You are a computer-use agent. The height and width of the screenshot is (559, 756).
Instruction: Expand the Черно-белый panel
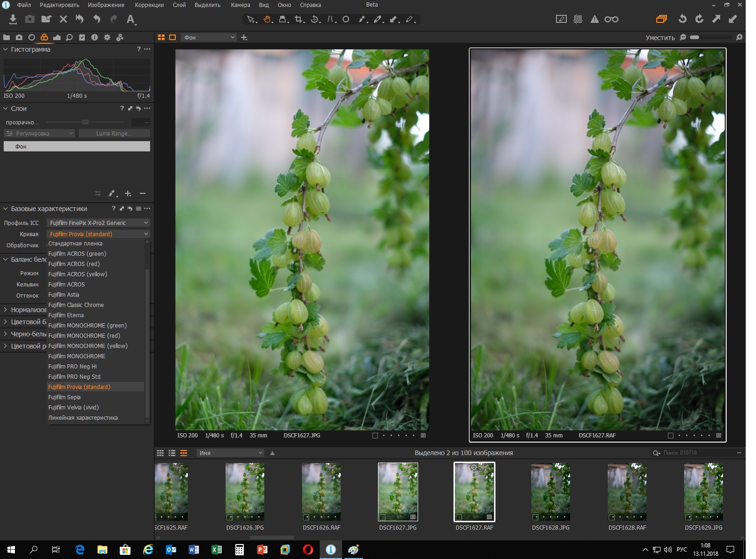click(6, 334)
